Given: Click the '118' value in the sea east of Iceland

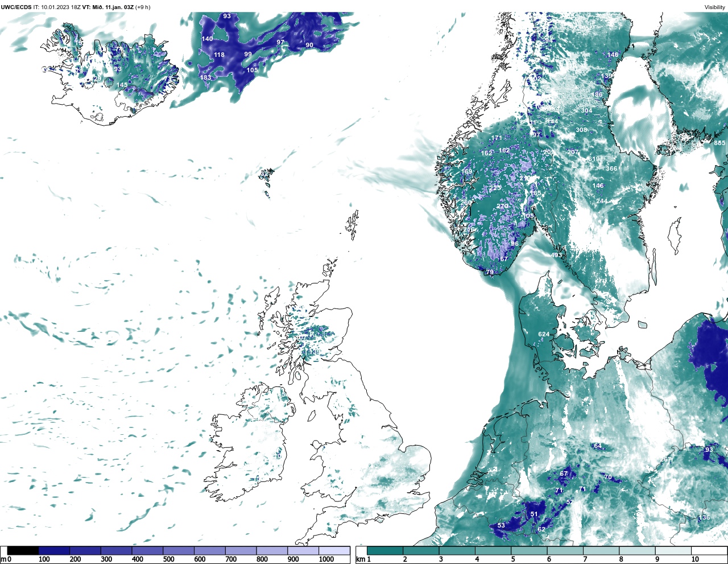Looking at the screenshot, I should point(219,55).
